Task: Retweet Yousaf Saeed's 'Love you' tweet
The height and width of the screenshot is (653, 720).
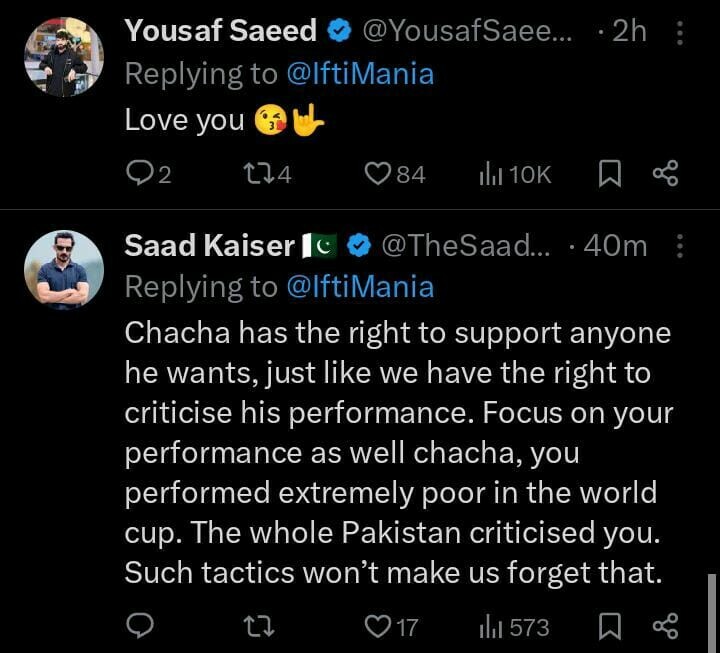Action: coord(259,175)
